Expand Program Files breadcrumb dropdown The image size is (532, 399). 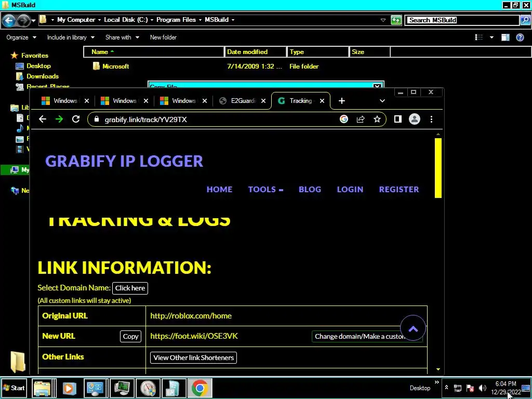[200, 20]
